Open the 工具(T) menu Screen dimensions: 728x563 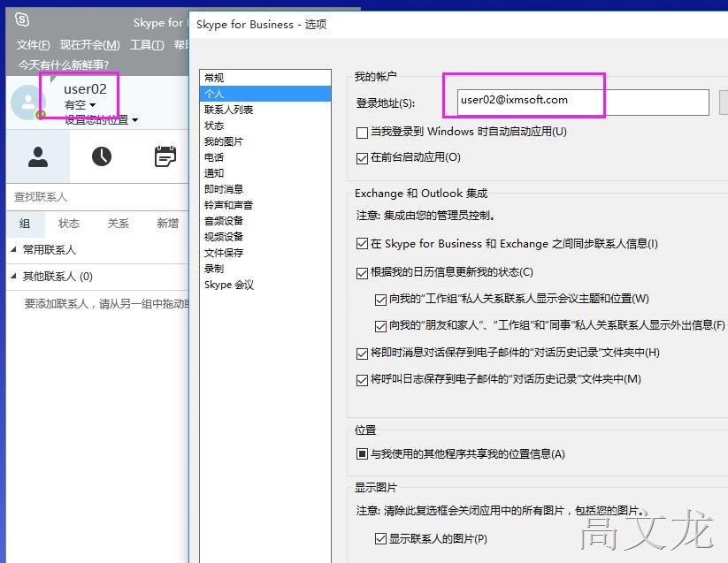[147, 44]
